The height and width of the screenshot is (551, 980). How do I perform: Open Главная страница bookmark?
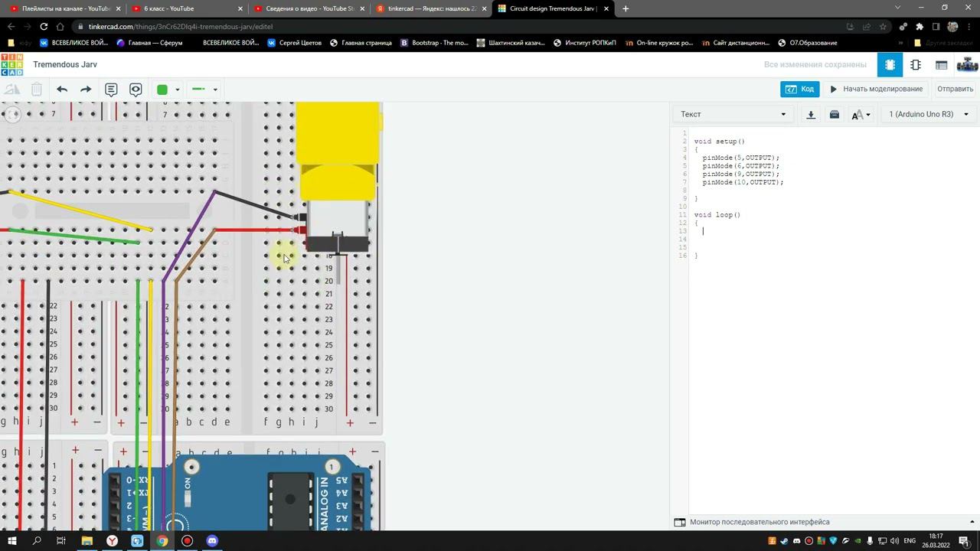pos(361,43)
